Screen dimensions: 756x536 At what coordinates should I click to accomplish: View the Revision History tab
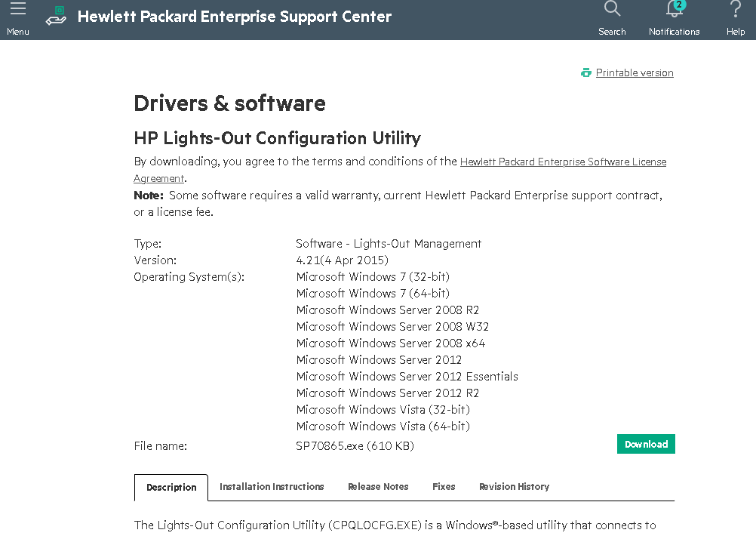point(514,487)
